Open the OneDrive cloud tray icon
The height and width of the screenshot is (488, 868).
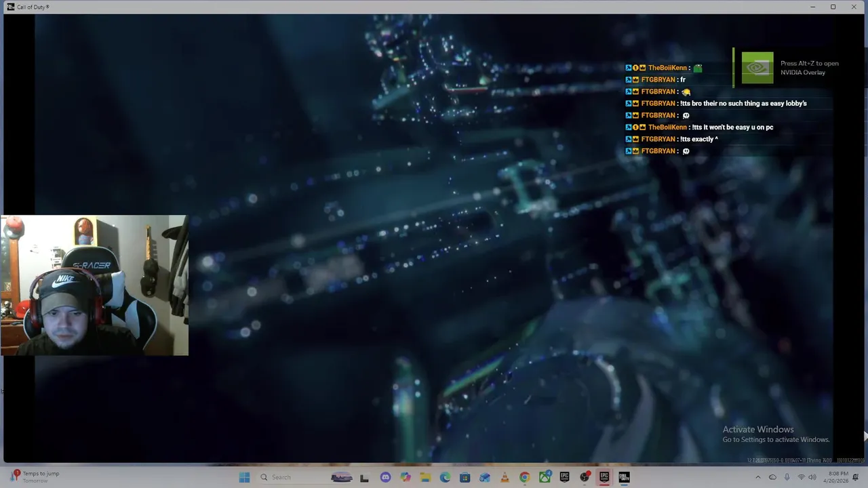tap(772, 477)
